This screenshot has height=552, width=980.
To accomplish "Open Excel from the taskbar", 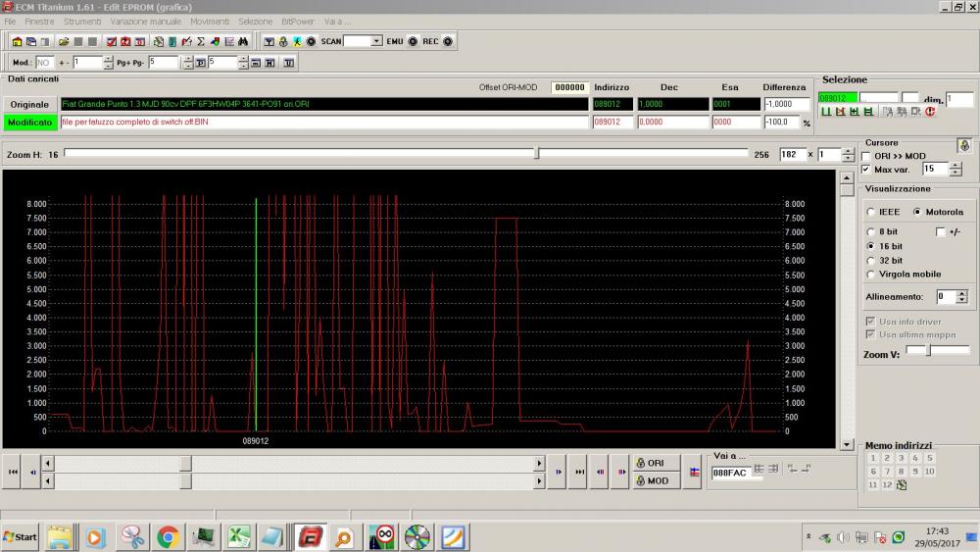I will [x=238, y=537].
